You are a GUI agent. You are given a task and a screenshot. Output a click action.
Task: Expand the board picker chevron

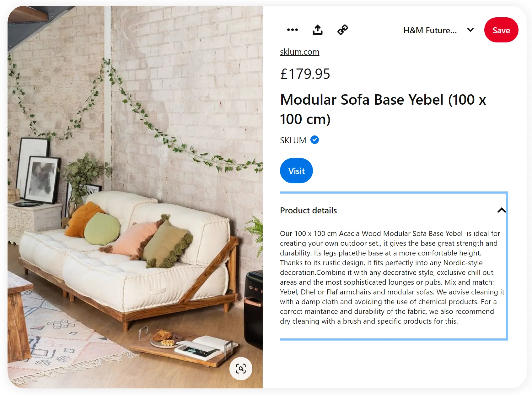click(x=470, y=30)
